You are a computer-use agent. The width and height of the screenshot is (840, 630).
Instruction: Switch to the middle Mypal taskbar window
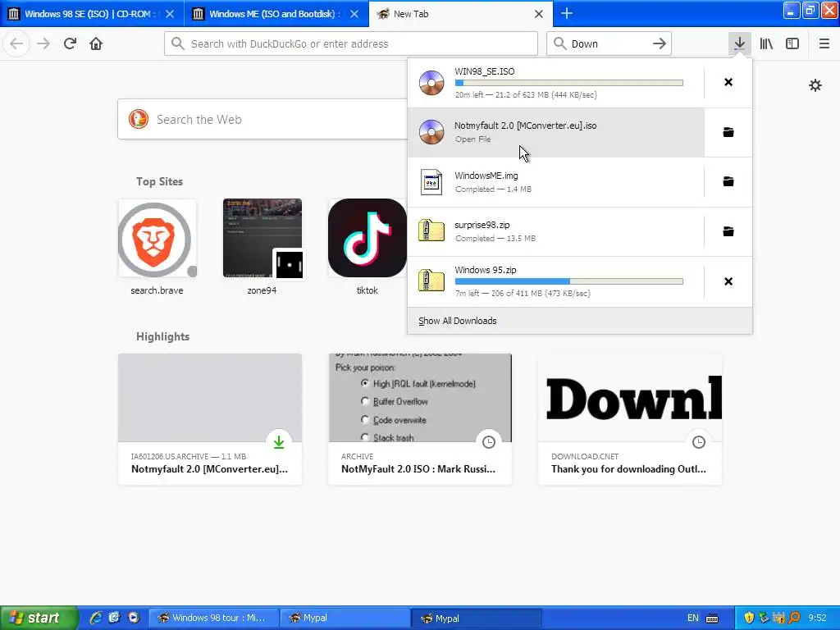click(x=345, y=618)
